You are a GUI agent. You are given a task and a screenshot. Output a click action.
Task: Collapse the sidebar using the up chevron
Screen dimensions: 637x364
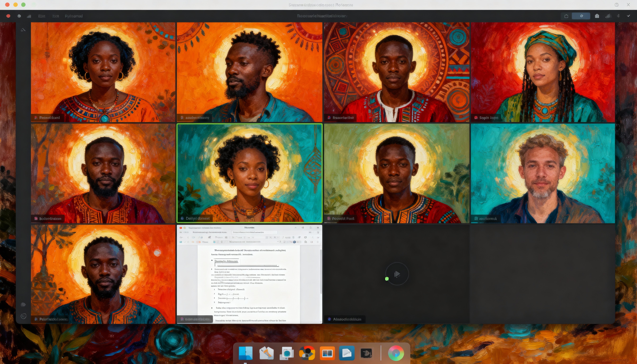pos(23,30)
